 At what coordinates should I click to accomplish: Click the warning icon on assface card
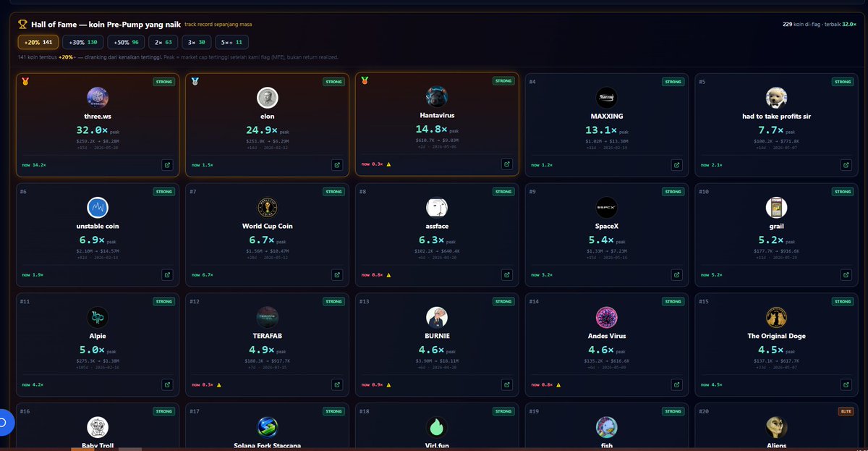[388, 275]
